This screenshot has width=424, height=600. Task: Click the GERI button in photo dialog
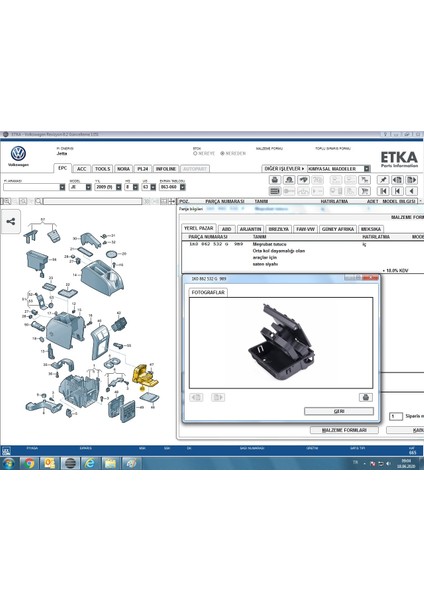(339, 411)
